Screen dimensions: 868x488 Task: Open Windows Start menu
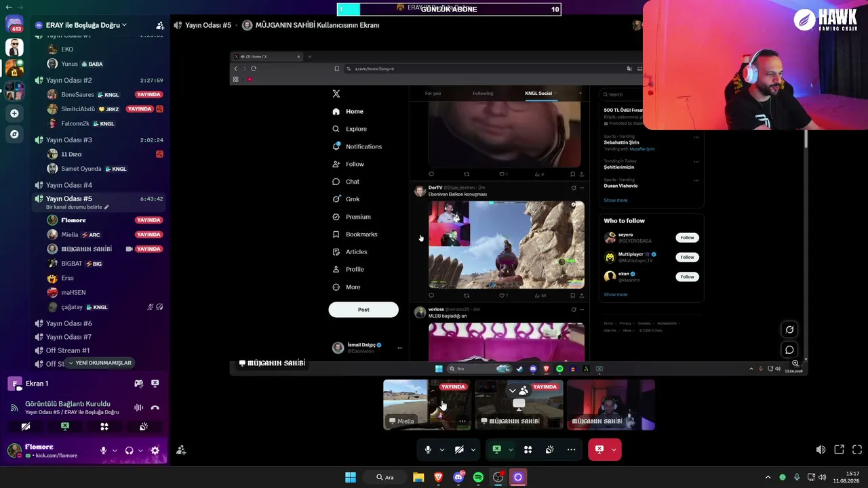[351, 477]
